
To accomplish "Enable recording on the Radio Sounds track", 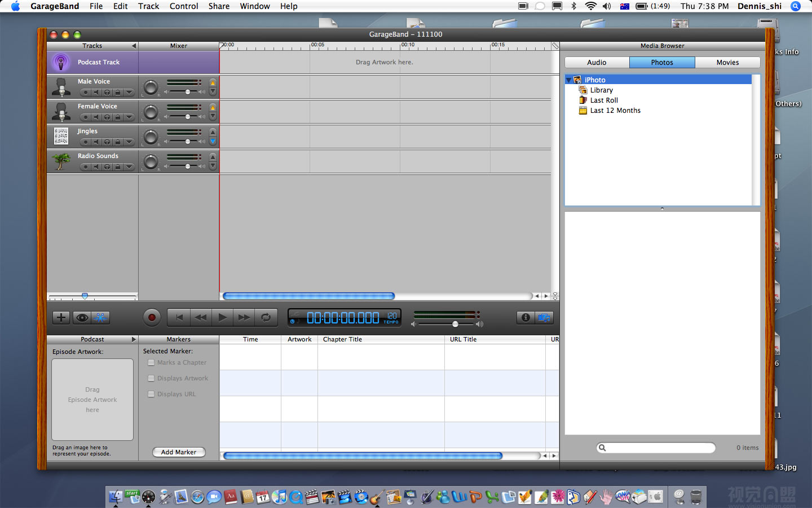I will 85,166.
